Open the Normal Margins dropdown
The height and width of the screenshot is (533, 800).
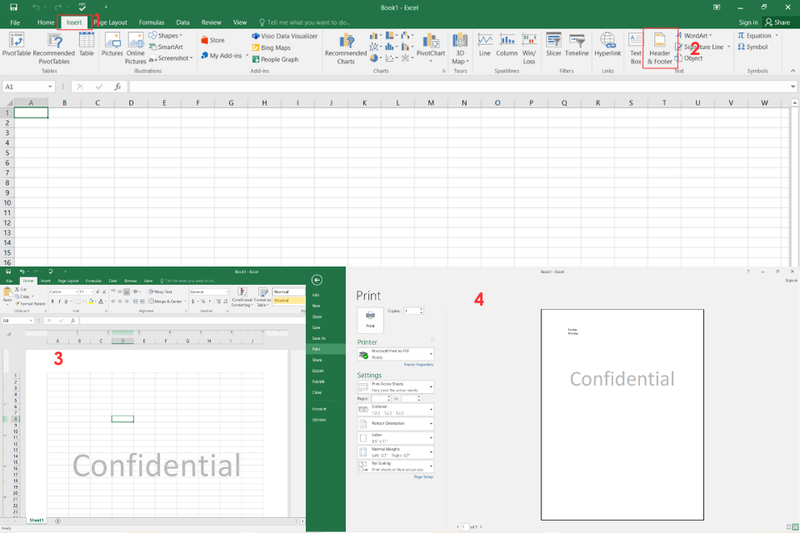click(395, 451)
